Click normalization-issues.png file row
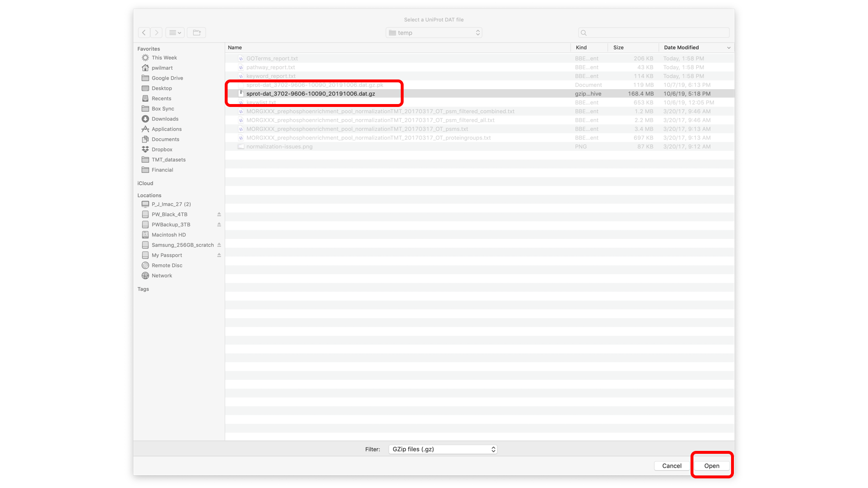 tap(480, 146)
